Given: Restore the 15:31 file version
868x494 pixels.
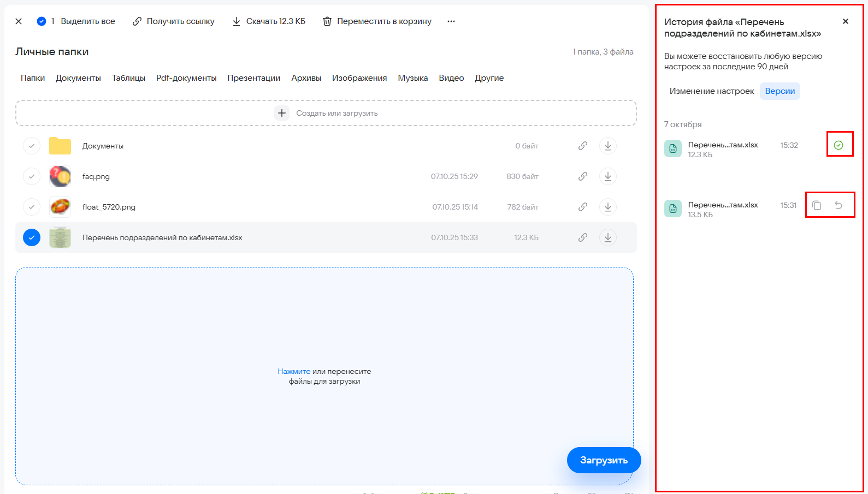Looking at the screenshot, I should 839,205.
